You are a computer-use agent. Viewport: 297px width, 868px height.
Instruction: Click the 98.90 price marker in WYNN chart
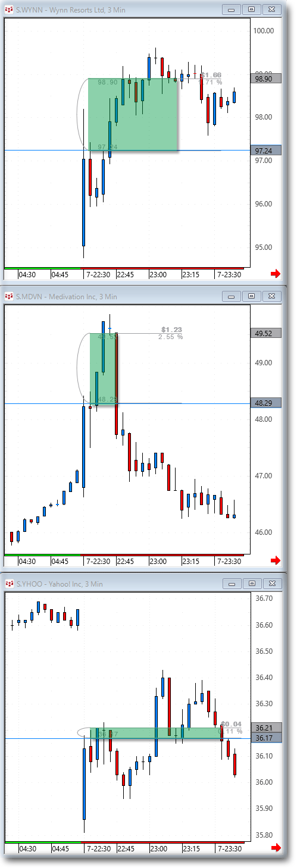pos(266,79)
